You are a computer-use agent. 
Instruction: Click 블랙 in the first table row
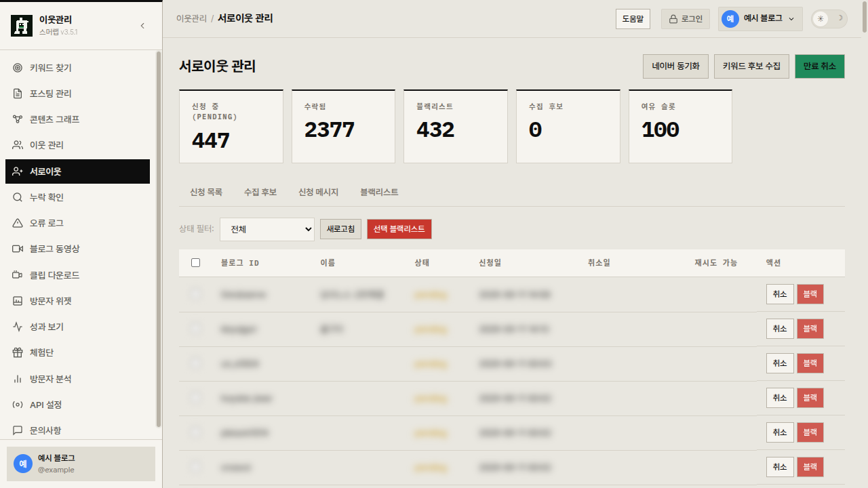coord(810,294)
